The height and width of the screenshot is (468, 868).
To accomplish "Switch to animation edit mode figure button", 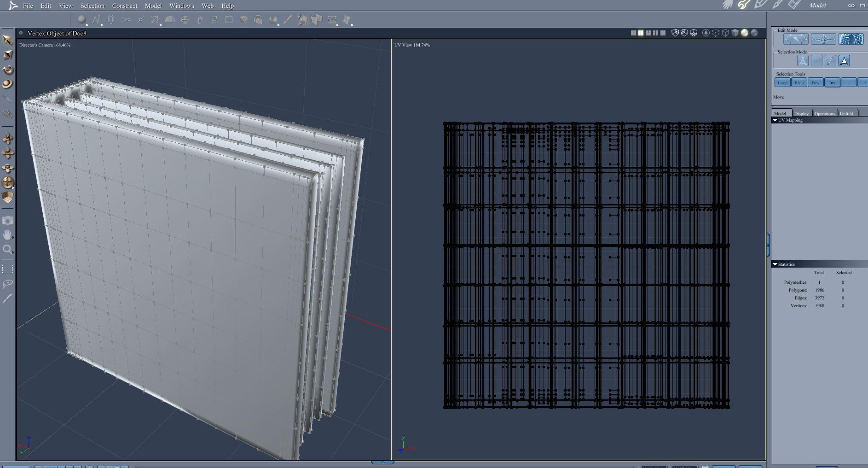I will (823, 39).
